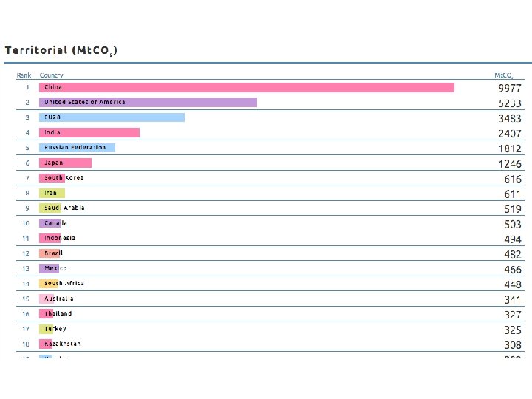Select the India emissions bar
The height and width of the screenshot is (399, 532).
89,132
